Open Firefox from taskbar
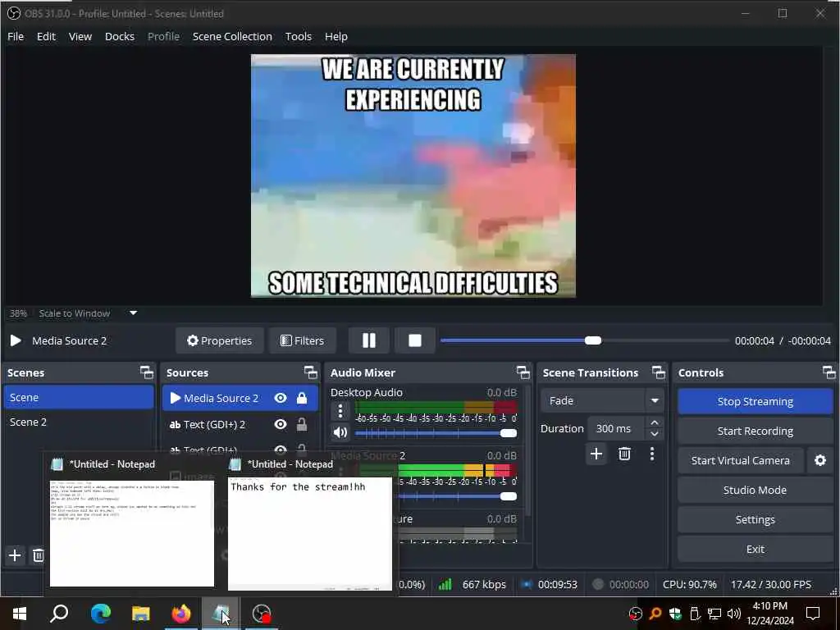 [181, 614]
